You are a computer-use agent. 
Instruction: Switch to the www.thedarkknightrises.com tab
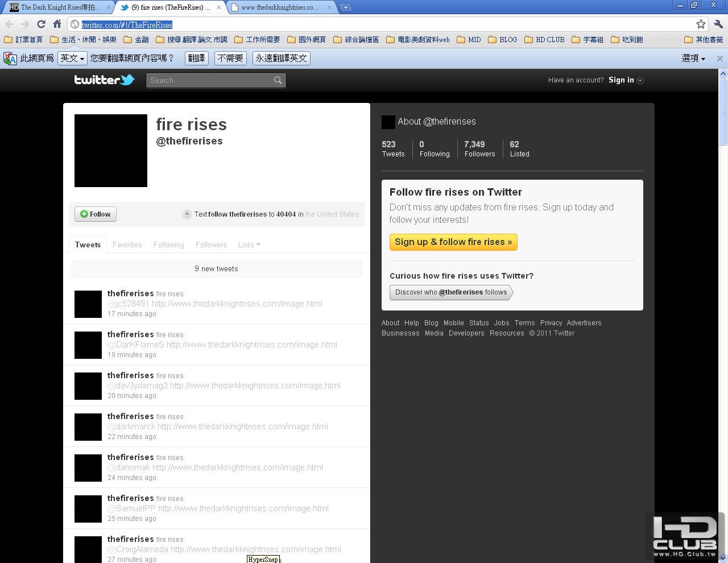pyautogui.click(x=279, y=7)
